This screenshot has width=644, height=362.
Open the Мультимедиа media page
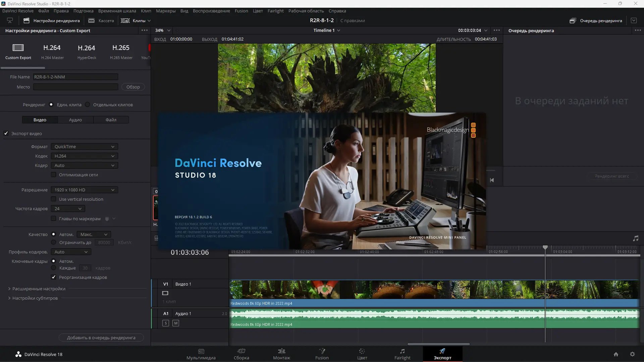[201, 354]
